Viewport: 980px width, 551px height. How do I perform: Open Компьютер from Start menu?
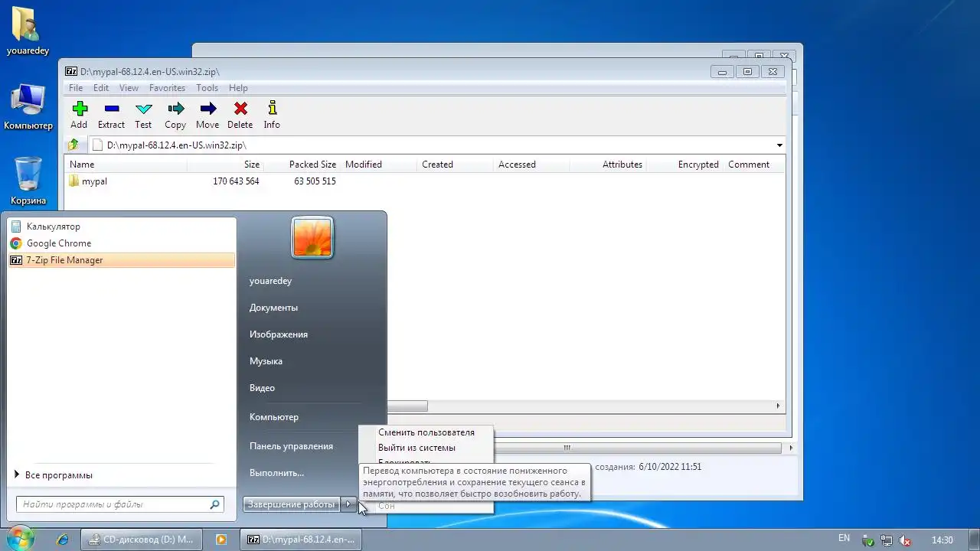click(274, 417)
